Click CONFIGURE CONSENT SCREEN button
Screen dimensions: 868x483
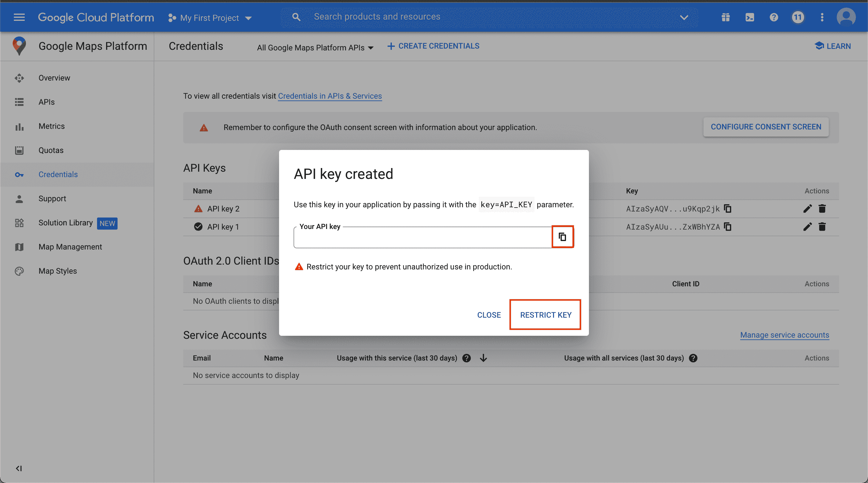point(766,127)
